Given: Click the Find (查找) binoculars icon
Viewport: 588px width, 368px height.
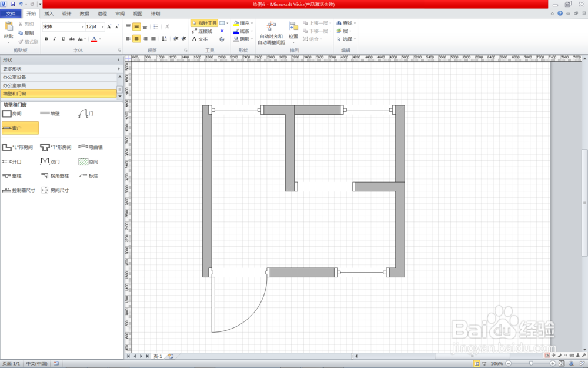Looking at the screenshot, I should 339,23.
